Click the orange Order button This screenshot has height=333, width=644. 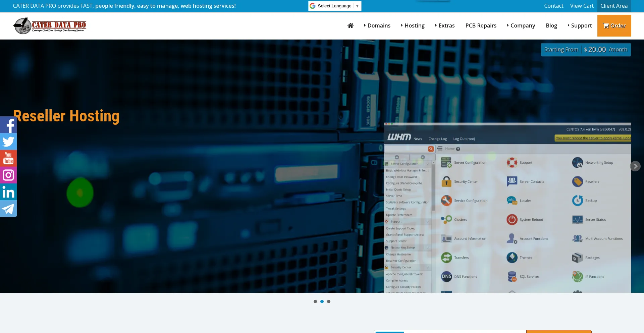[x=614, y=25]
